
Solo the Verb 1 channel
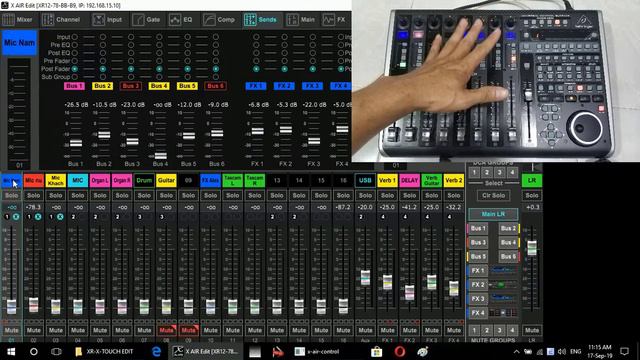(x=387, y=196)
